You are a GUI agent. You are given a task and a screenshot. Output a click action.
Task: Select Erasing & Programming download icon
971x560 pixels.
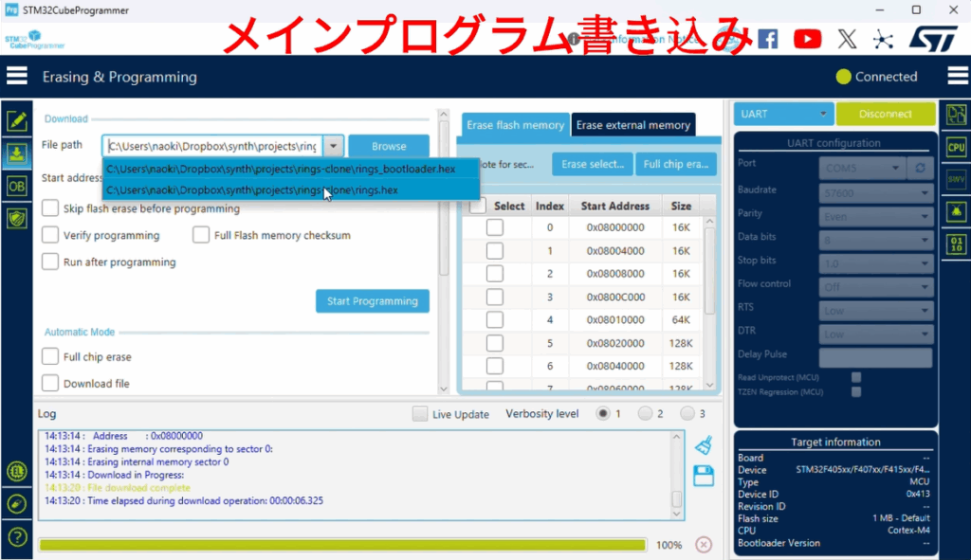(x=17, y=154)
